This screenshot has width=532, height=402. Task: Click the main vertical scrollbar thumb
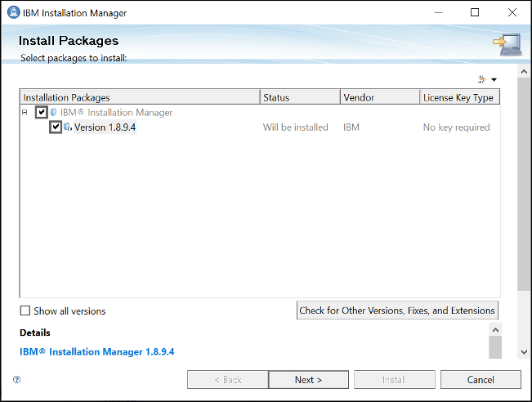pyautogui.click(x=524, y=184)
